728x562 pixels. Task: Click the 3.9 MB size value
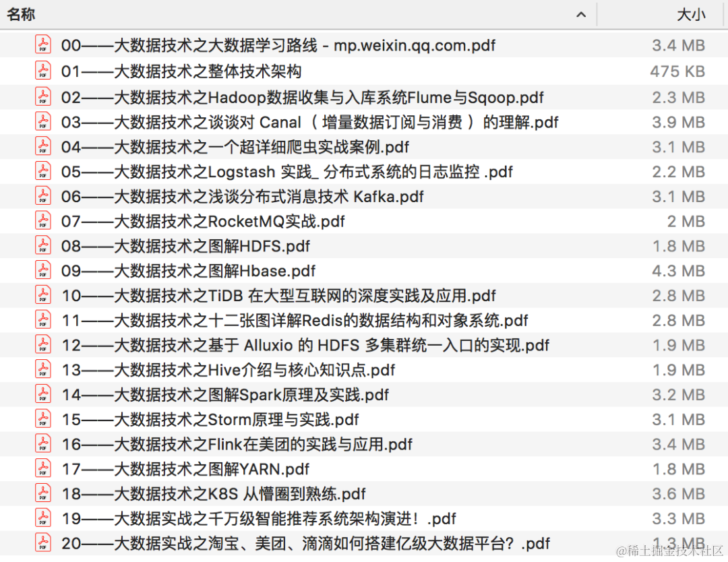click(678, 123)
